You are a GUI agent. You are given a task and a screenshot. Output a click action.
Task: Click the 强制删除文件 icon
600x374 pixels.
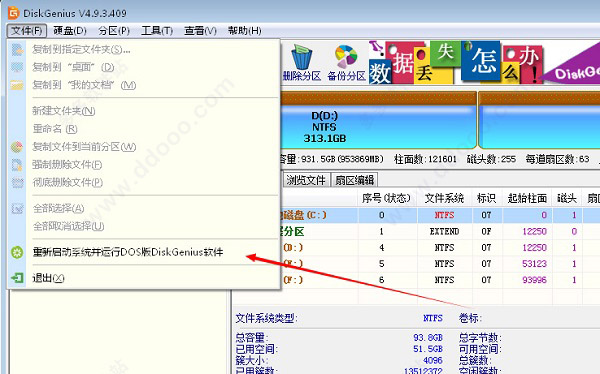coord(17,165)
